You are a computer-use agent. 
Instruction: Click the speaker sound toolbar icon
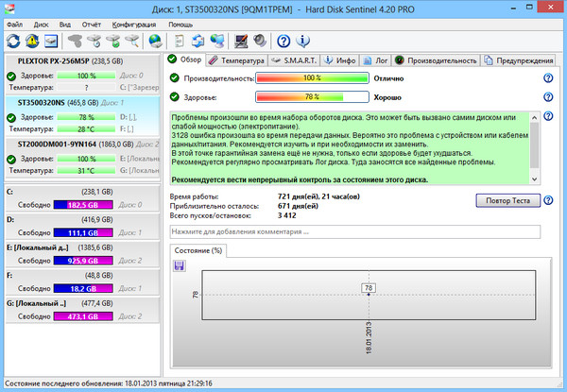[x=258, y=41]
